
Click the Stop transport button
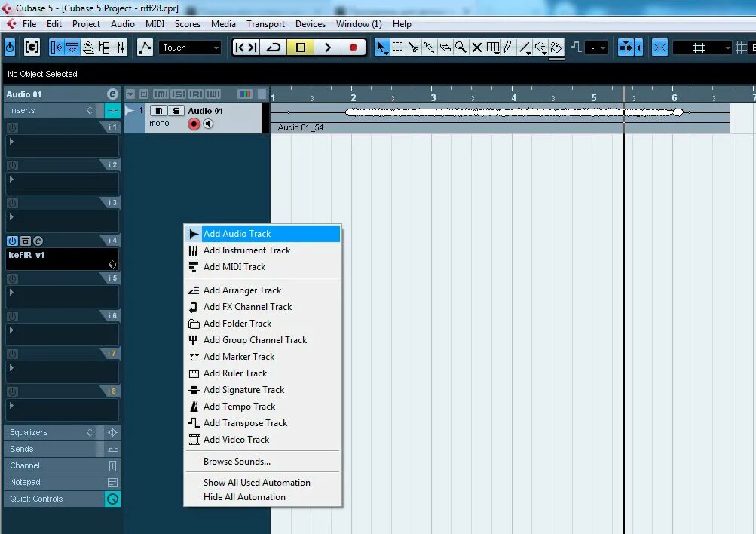(x=301, y=48)
